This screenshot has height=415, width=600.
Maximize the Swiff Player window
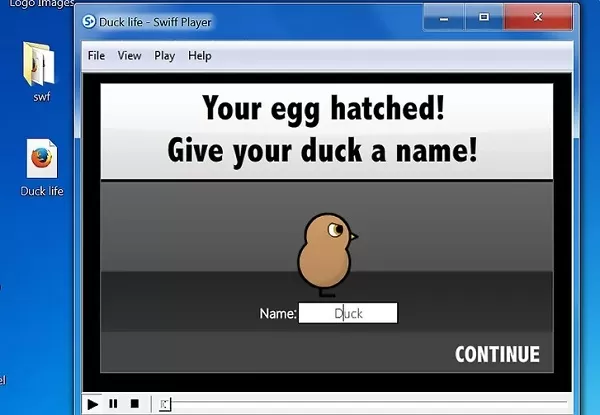(484, 18)
